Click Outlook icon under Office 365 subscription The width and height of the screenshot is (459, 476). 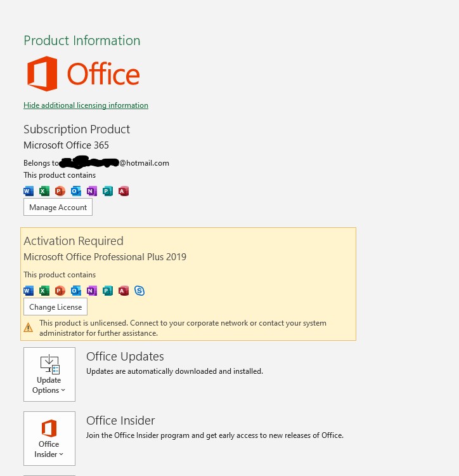click(76, 191)
